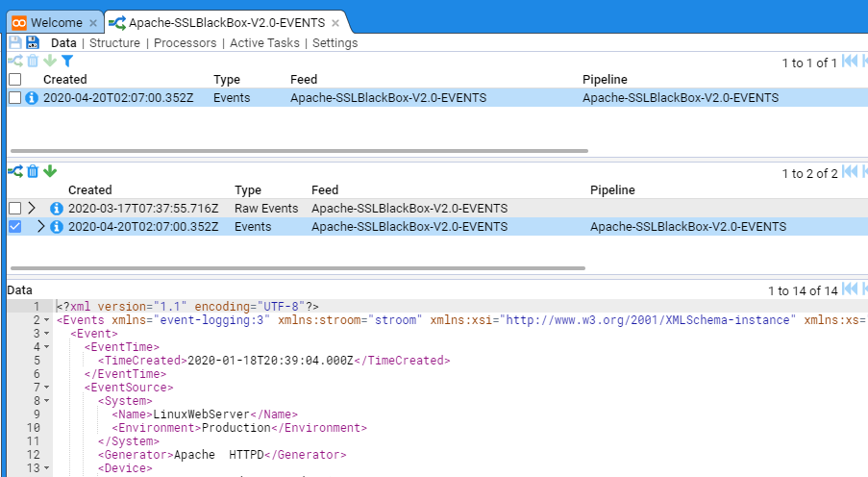Click the Save As icon
868x477 pixels.
[33, 42]
